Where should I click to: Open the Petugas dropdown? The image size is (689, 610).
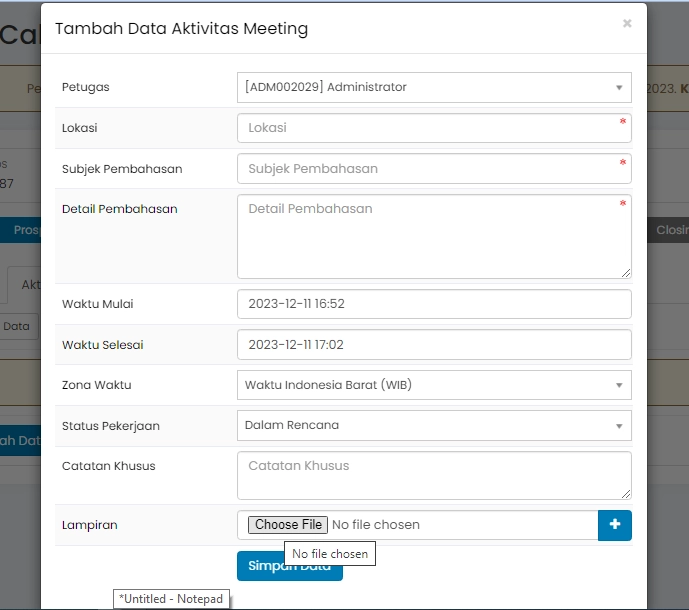point(434,87)
